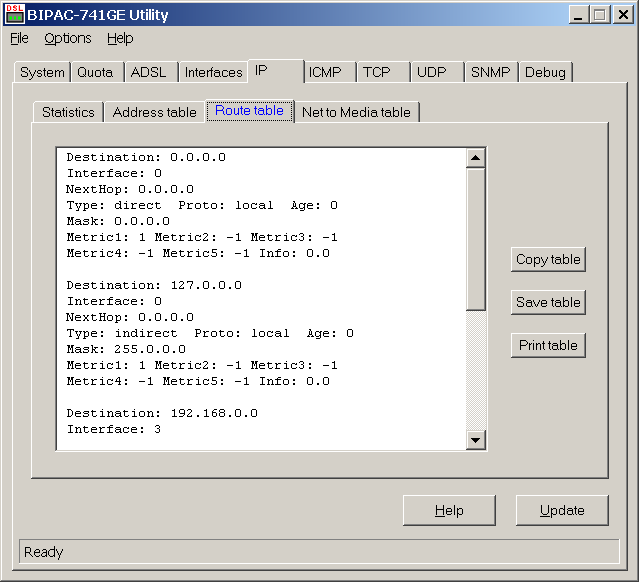Click the scrollbar up arrow

[x=475, y=158]
